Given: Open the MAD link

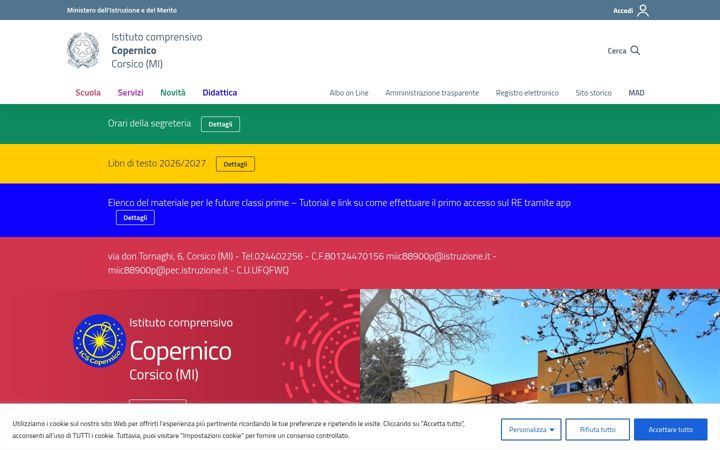Looking at the screenshot, I should 636,93.
